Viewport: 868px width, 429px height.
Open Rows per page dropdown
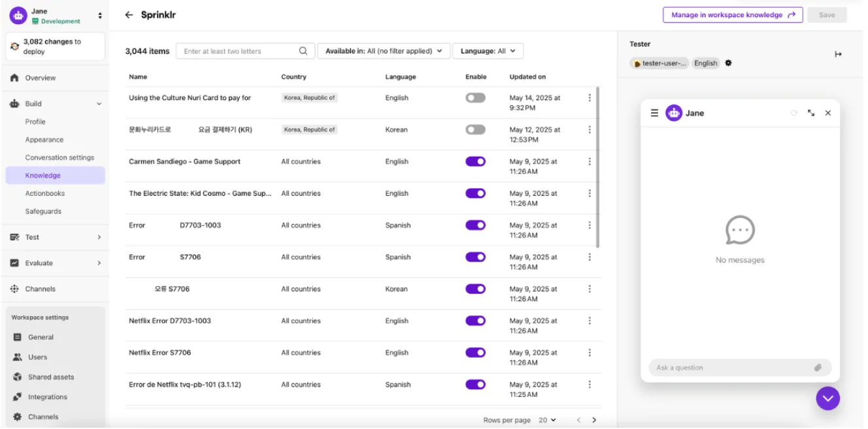pyautogui.click(x=547, y=420)
